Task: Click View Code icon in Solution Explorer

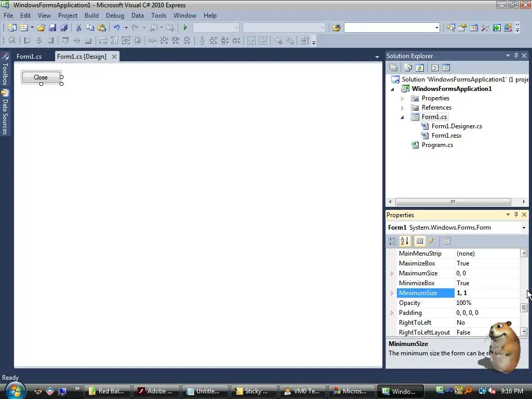Action: (435, 68)
